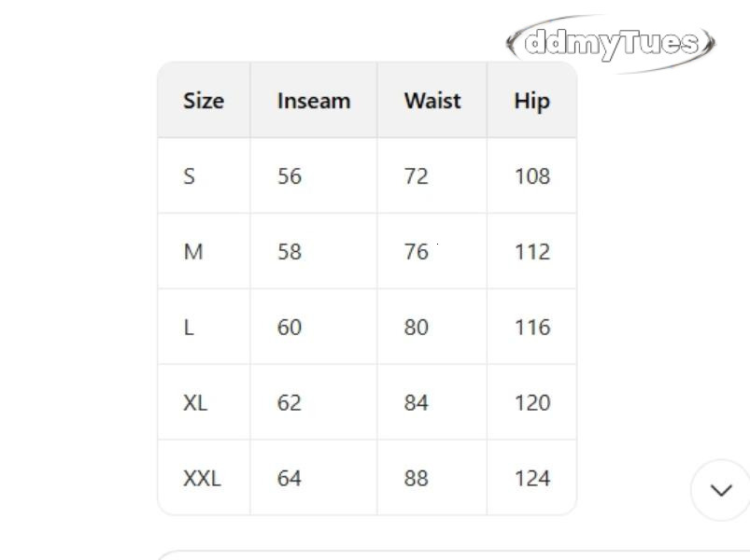Click the Hip value 124 cell
This screenshot has width=750, height=560.
point(531,478)
